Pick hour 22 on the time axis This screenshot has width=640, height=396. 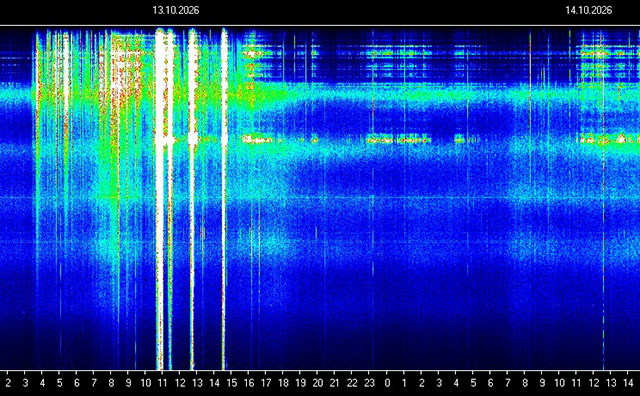pyautogui.click(x=352, y=383)
